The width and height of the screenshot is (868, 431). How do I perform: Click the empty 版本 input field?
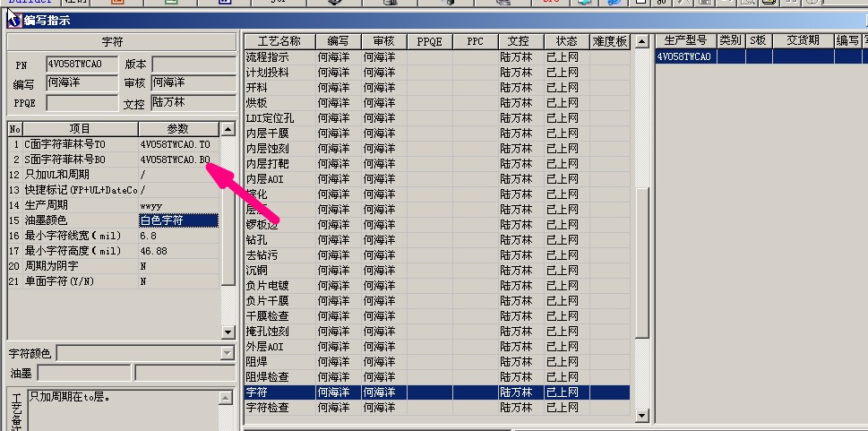coord(194,65)
